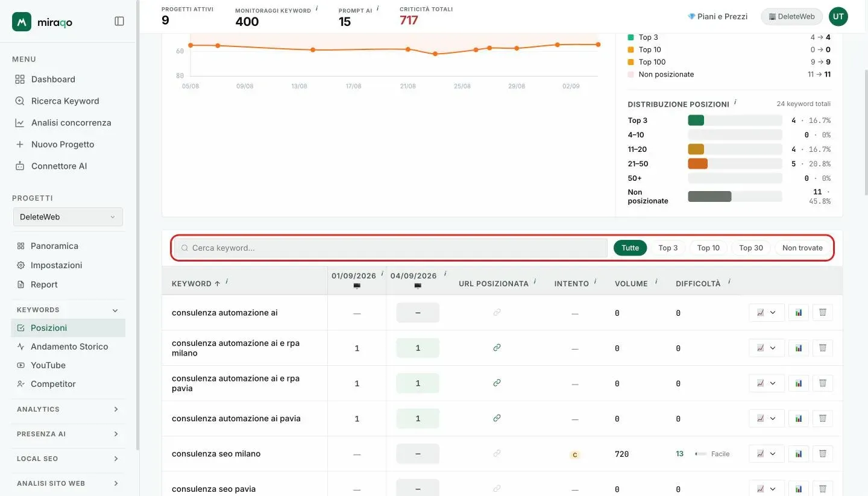Open chart dropdown for automazione ai e rpa pavia
Image resolution: width=868 pixels, height=496 pixels.
pyautogui.click(x=766, y=383)
